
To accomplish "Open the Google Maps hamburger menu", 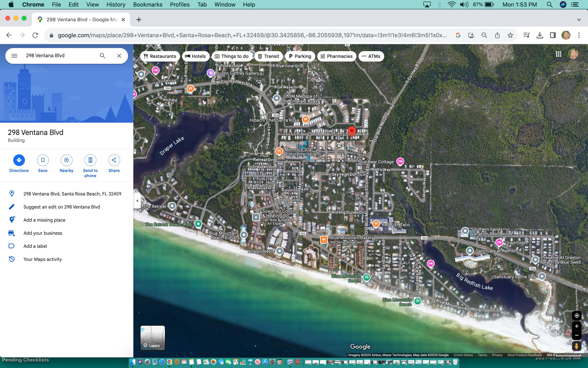I will (14, 56).
